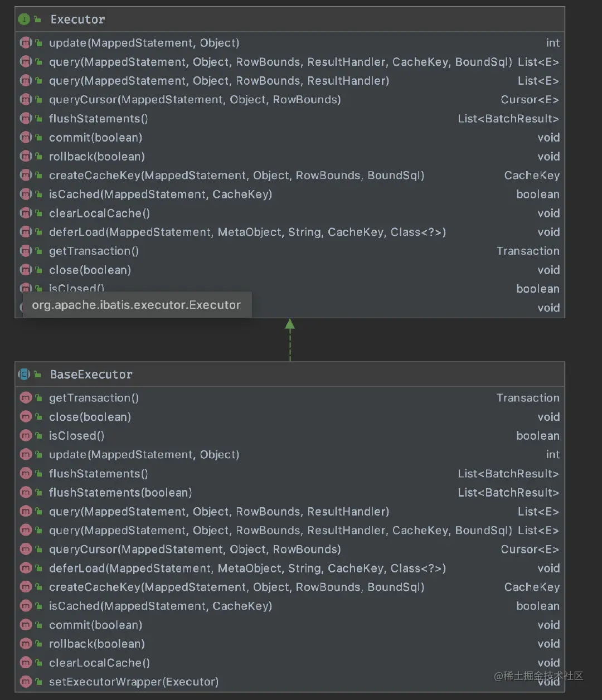Click method icon of clearLocalCache() in Executor box

click(x=26, y=213)
